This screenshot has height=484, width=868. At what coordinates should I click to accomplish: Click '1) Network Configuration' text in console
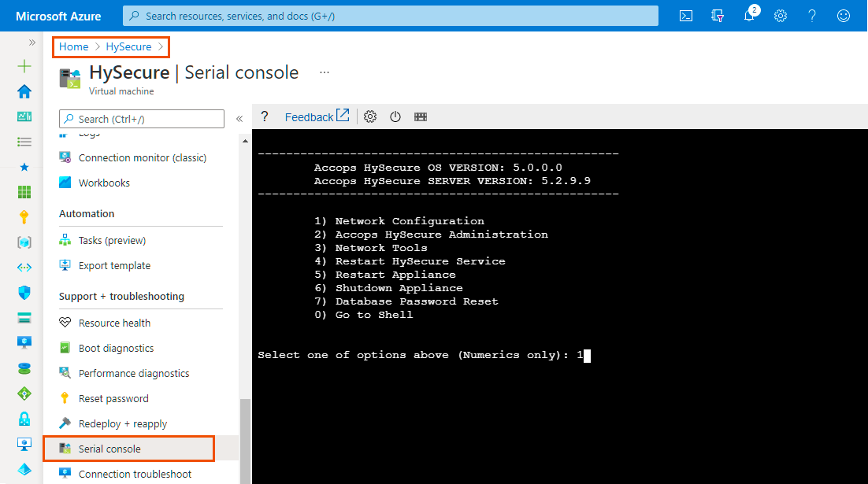[x=399, y=221]
